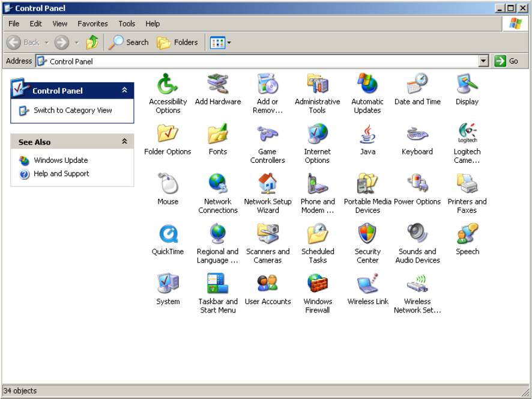Select the Windows Firewall icon
This screenshot has width=532, height=399.
pyautogui.click(x=317, y=293)
